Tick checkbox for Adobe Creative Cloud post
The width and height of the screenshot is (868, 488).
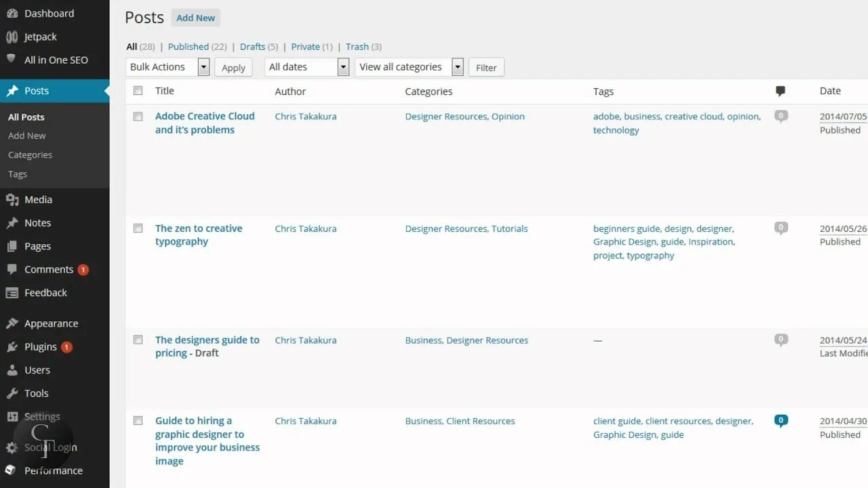[138, 117]
